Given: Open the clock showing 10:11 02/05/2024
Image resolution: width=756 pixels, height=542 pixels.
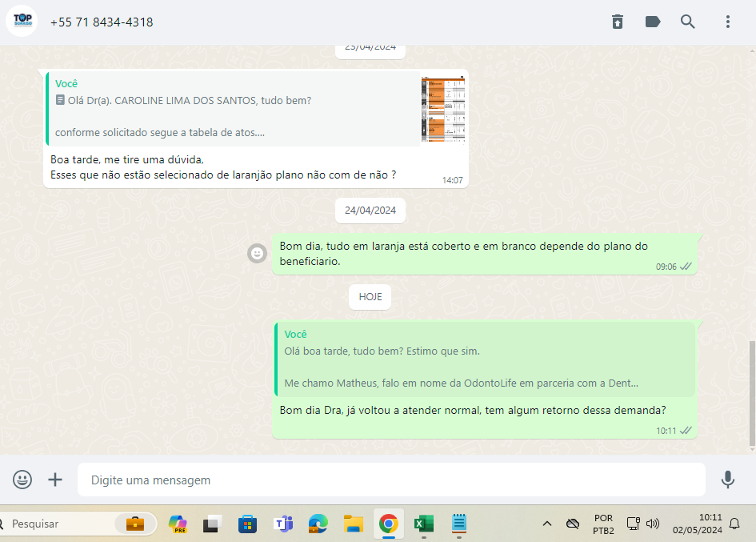Looking at the screenshot, I should [697, 524].
